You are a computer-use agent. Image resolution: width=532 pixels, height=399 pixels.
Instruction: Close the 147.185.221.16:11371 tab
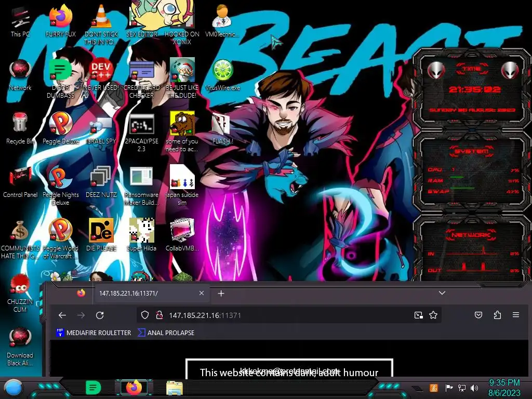click(x=202, y=293)
